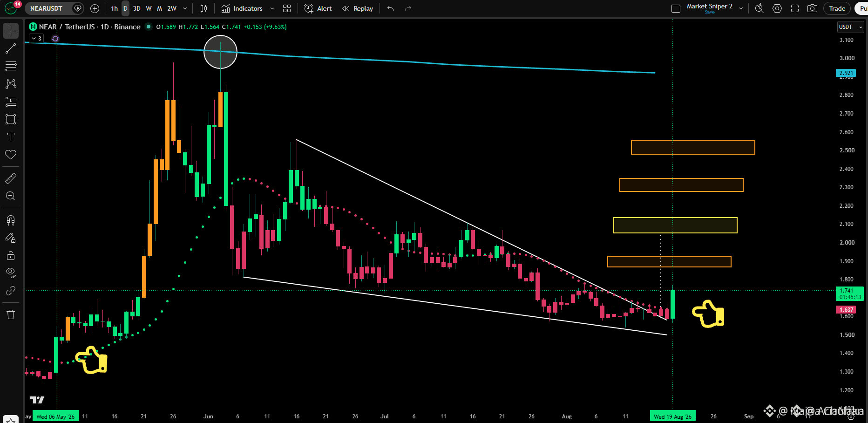
Task: Click the TradingView logo on the chart
Action: point(37,400)
